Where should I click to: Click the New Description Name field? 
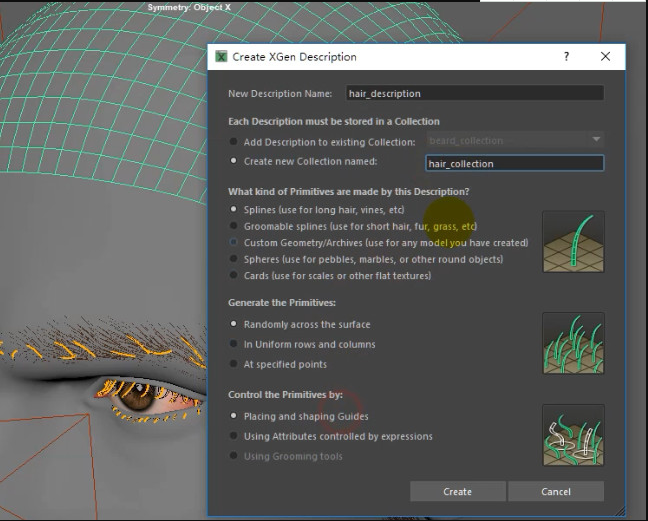(475, 93)
